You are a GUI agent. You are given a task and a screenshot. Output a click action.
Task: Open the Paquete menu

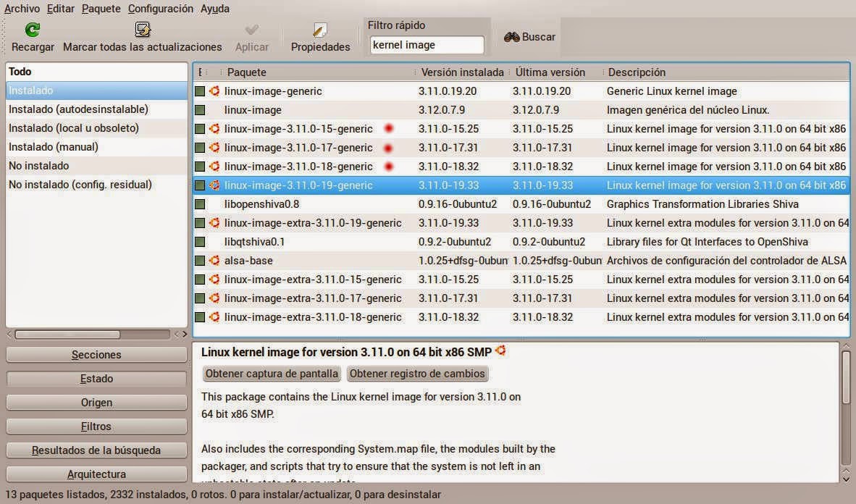101,9
